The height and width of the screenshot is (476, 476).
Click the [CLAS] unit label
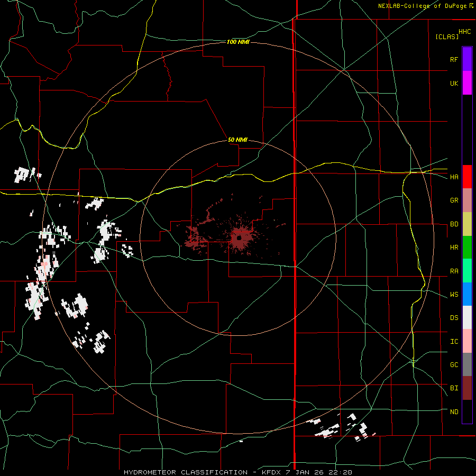pyautogui.click(x=447, y=36)
